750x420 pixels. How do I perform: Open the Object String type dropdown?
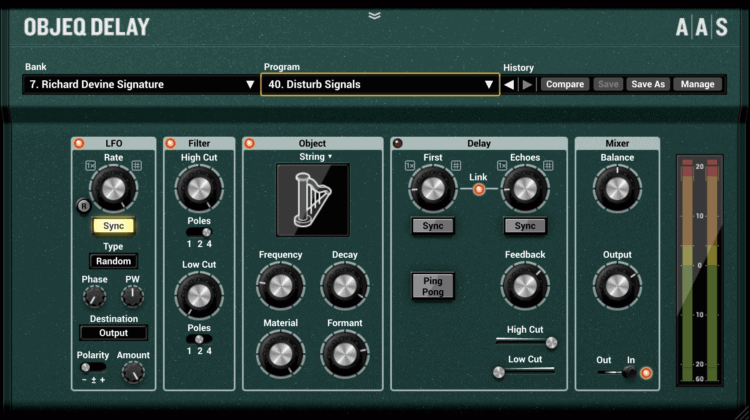(316, 157)
